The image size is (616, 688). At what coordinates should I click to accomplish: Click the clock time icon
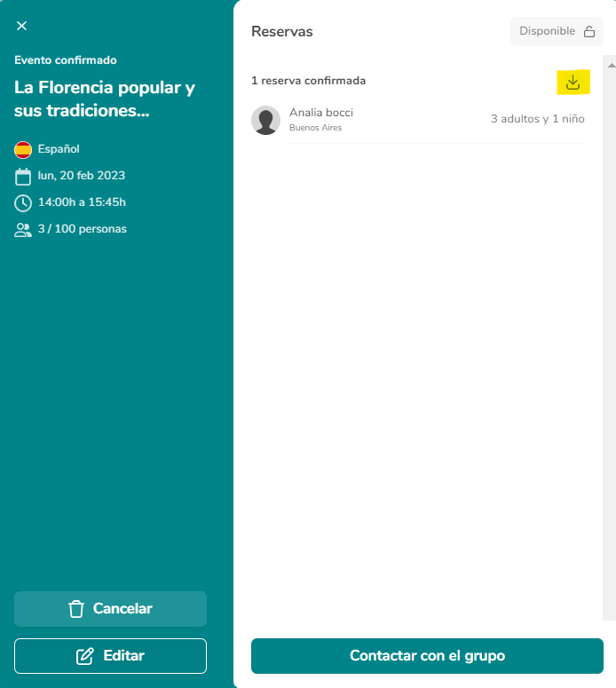(x=23, y=203)
